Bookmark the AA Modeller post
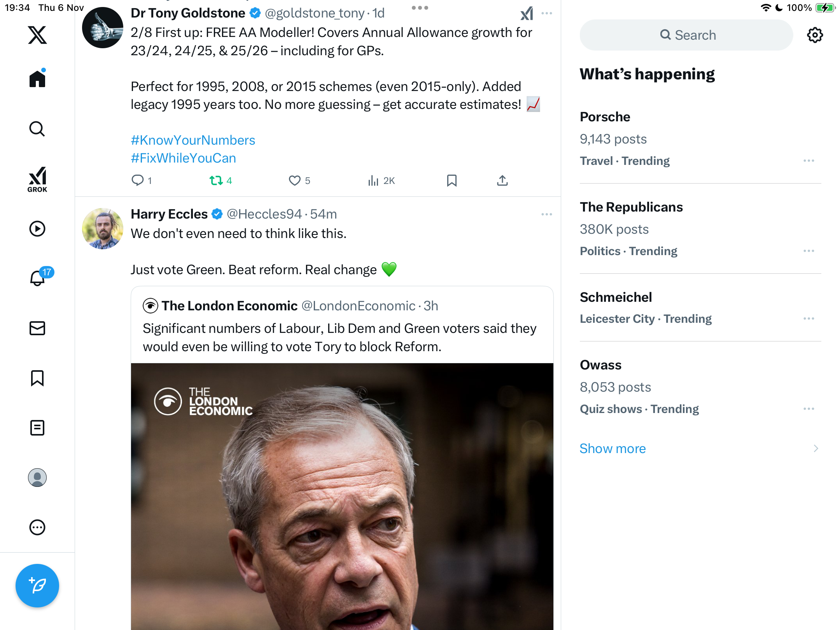 click(x=451, y=180)
